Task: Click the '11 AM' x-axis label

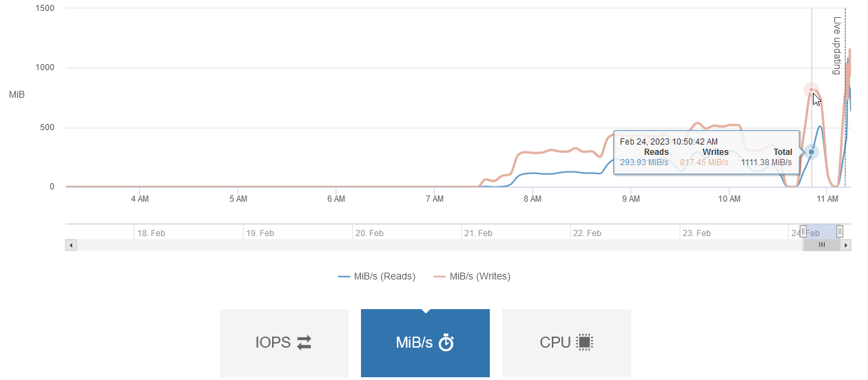Action: point(827,199)
